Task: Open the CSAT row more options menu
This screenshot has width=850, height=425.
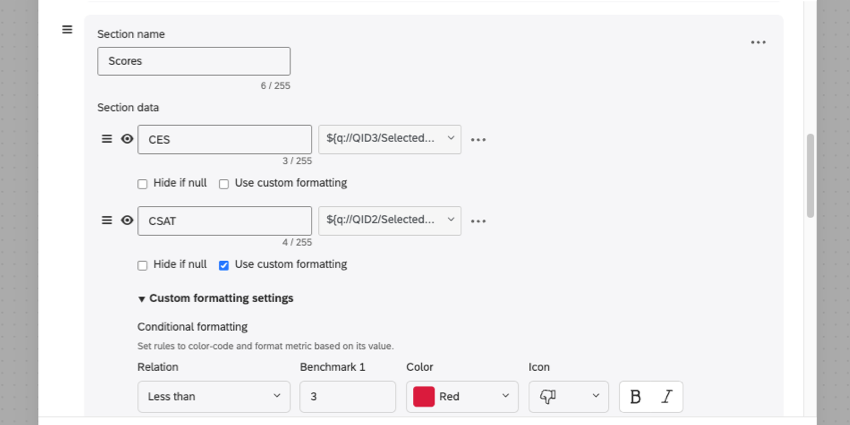Action: click(478, 221)
